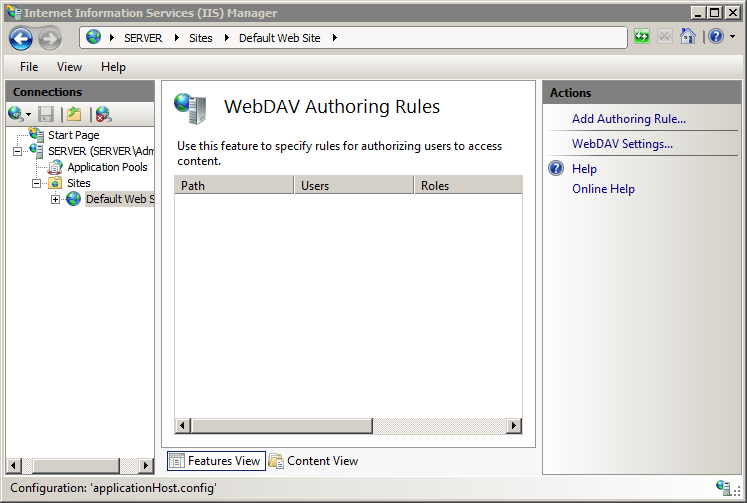Expand the Default Web Site node
Image resolution: width=747 pixels, height=503 pixels.
[x=55, y=200]
